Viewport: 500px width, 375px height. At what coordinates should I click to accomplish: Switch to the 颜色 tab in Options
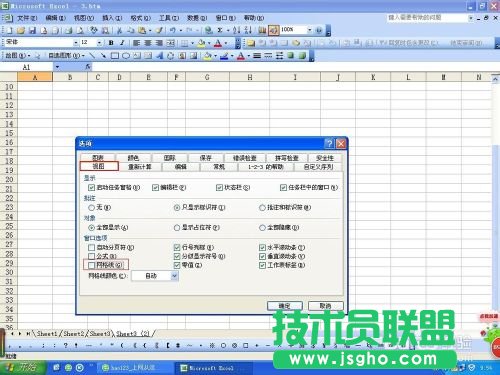(x=133, y=158)
